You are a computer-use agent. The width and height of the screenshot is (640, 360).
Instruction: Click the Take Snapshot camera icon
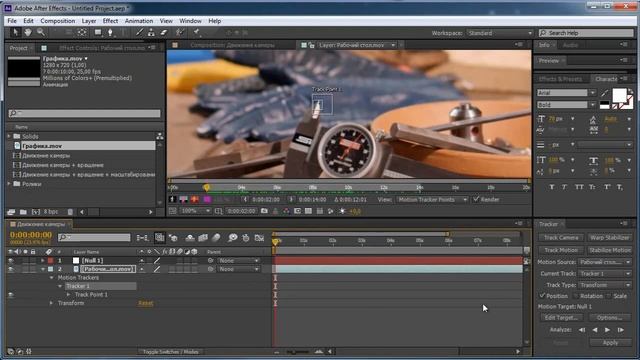coord(264,211)
